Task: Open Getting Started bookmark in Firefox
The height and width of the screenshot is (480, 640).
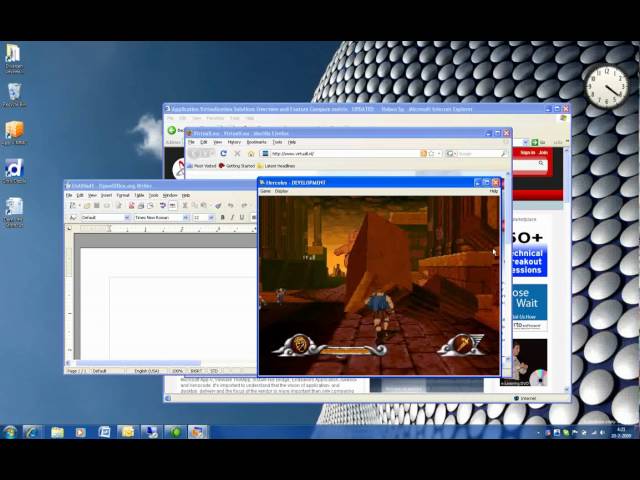Action: [236, 166]
